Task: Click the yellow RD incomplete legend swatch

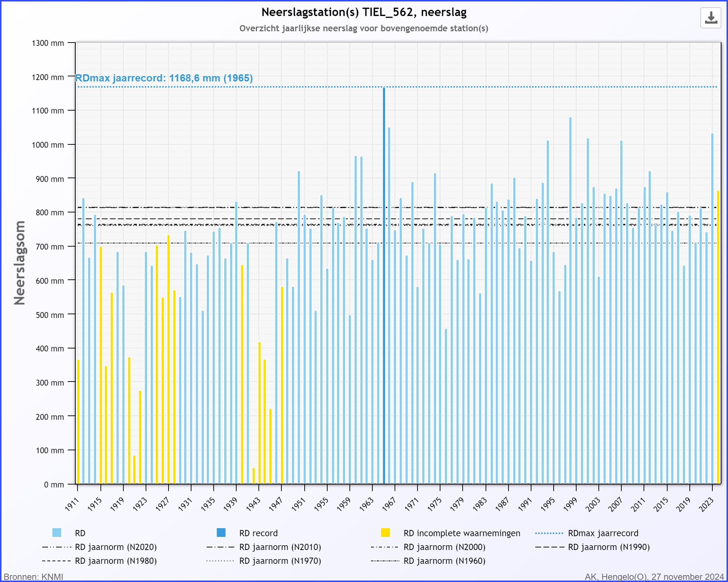Action: [x=385, y=533]
